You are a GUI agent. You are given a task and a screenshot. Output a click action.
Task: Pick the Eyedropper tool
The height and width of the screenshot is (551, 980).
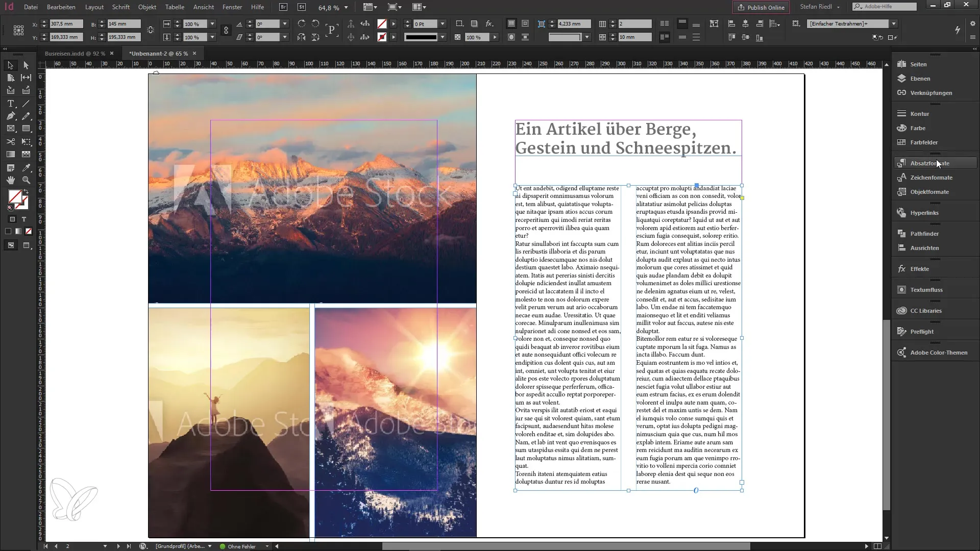tap(26, 167)
